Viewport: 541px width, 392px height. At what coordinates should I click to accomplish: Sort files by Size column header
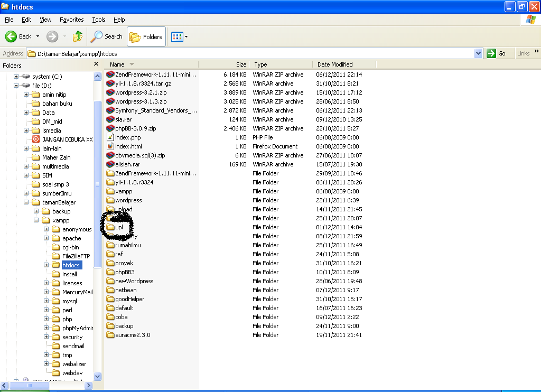224,64
